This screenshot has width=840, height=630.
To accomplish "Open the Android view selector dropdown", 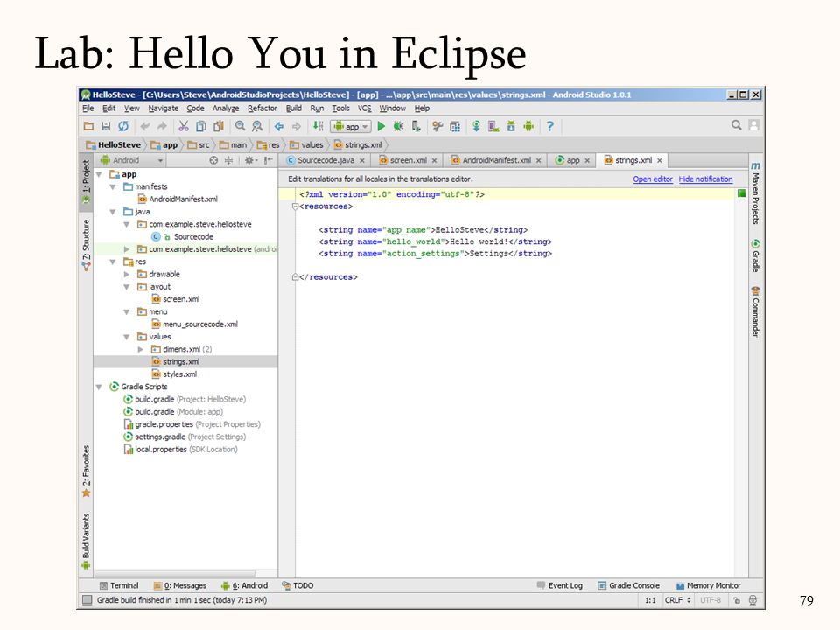I will (131, 160).
